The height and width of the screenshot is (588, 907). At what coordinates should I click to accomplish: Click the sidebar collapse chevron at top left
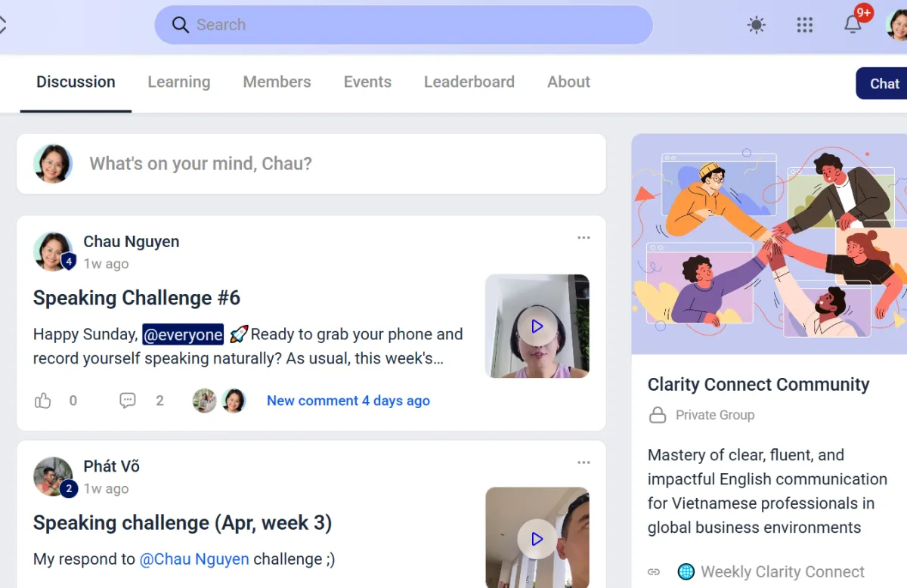pyautogui.click(x=3, y=25)
